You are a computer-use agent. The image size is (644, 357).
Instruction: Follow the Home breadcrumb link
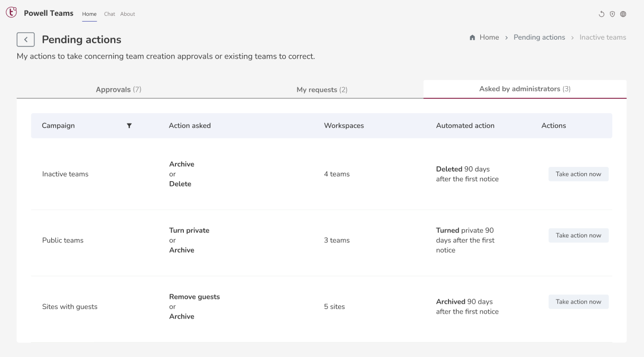489,37
